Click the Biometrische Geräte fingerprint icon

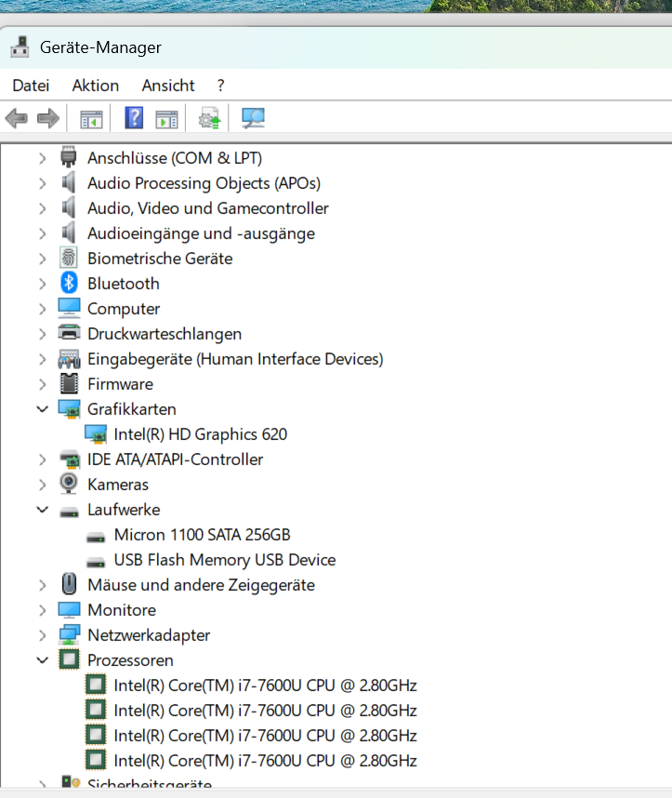click(69, 258)
